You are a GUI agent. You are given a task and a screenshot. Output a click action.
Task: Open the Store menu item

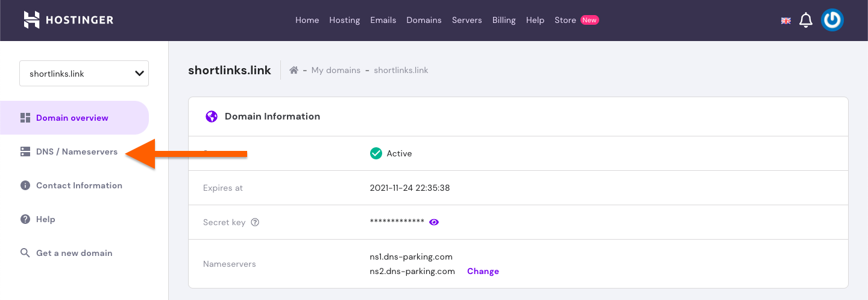coord(565,20)
